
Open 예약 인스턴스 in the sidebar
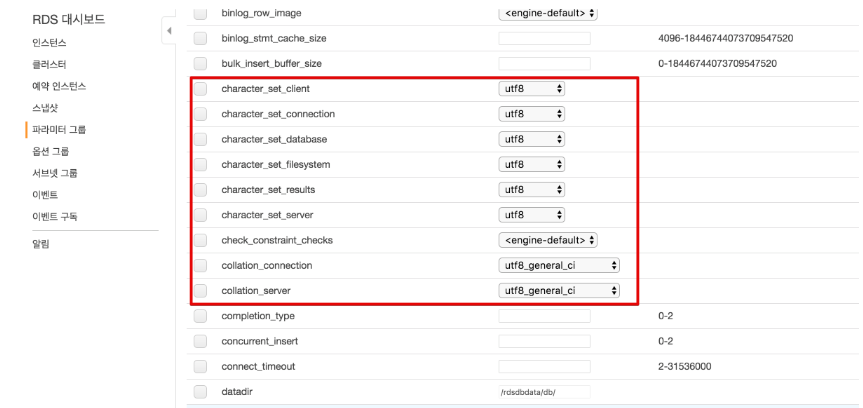(x=59, y=86)
